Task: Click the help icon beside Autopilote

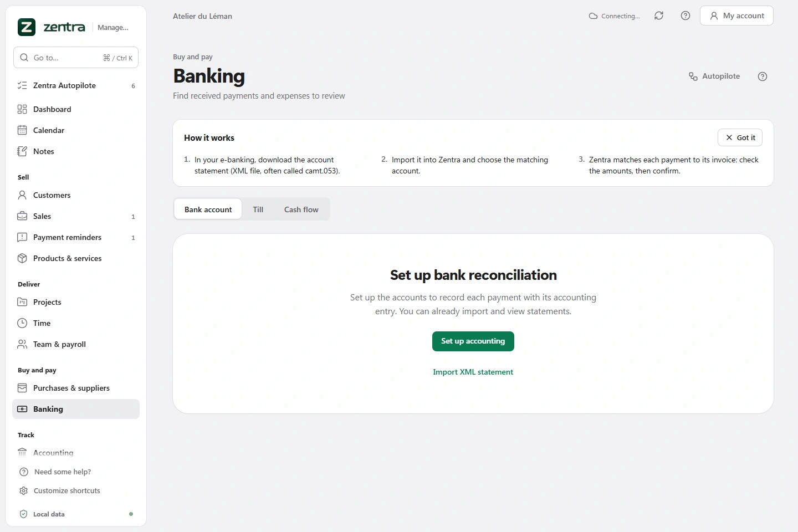Action: coord(763,76)
